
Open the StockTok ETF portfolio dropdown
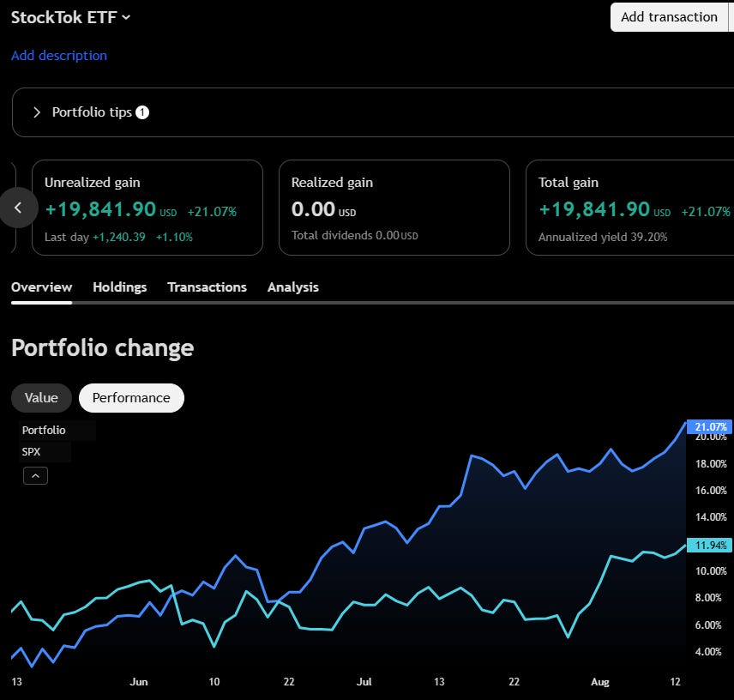(x=70, y=17)
